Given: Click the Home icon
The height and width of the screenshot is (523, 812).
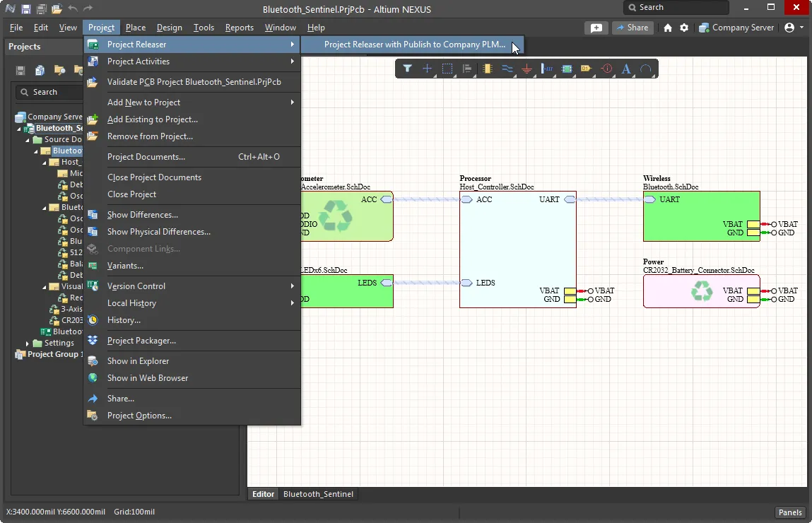Looking at the screenshot, I should tap(668, 28).
